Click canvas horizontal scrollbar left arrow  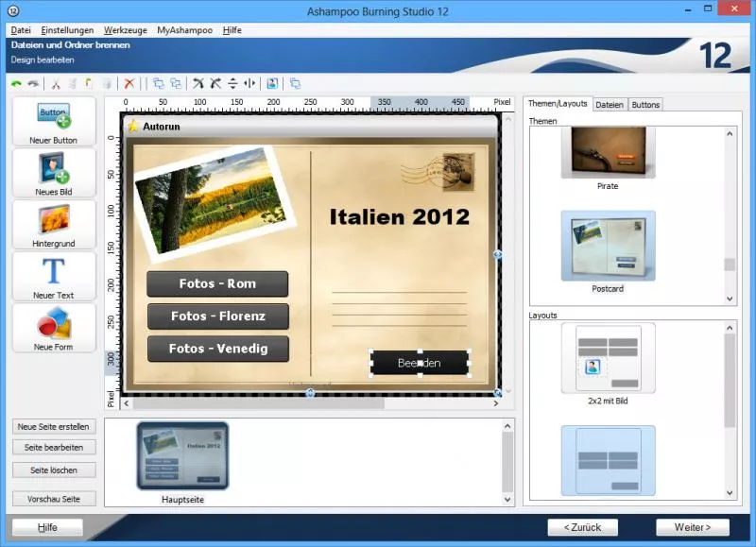(x=127, y=403)
